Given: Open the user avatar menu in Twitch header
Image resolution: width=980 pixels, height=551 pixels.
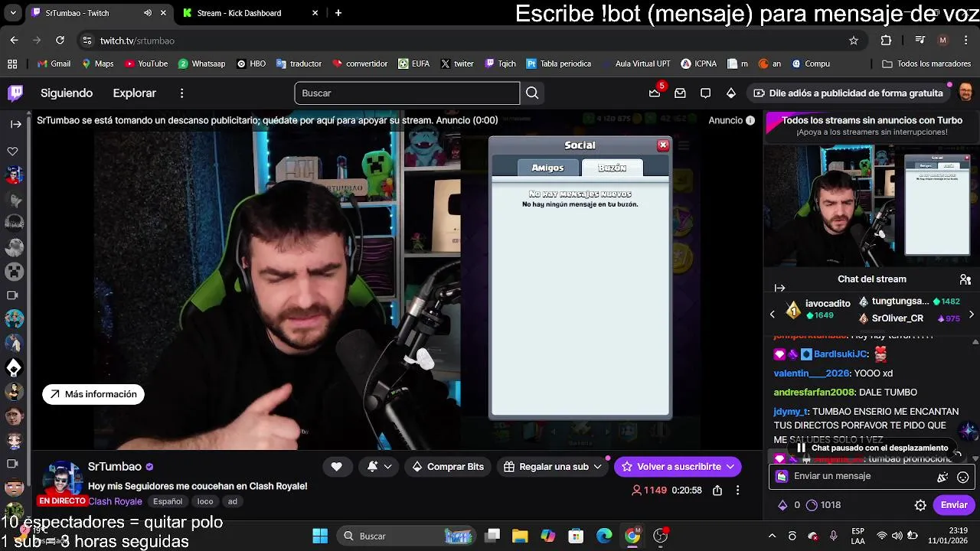Looking at the screenshot, I should coord(966,93).
